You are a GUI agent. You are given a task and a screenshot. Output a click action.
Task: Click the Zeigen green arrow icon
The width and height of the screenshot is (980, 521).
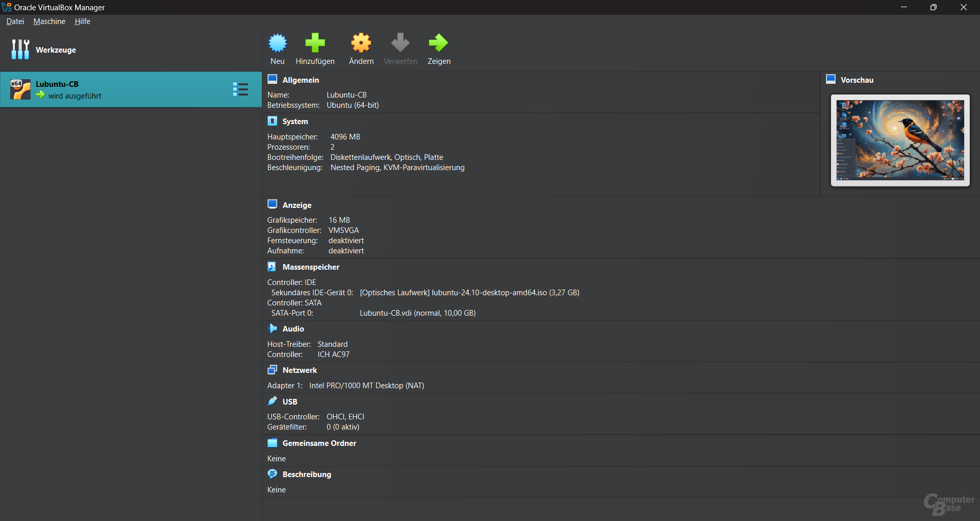tap(438, 43)
